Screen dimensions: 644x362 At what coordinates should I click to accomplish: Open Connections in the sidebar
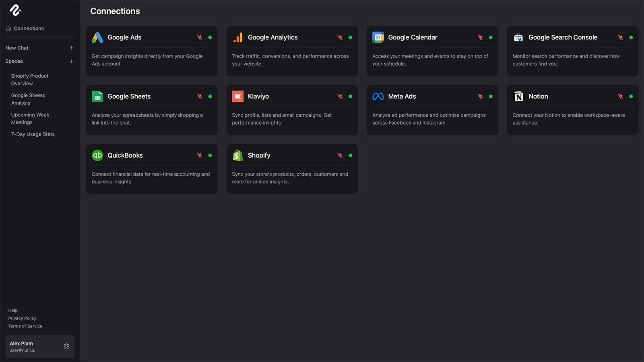pyautogui.click(x=25, y=29)
